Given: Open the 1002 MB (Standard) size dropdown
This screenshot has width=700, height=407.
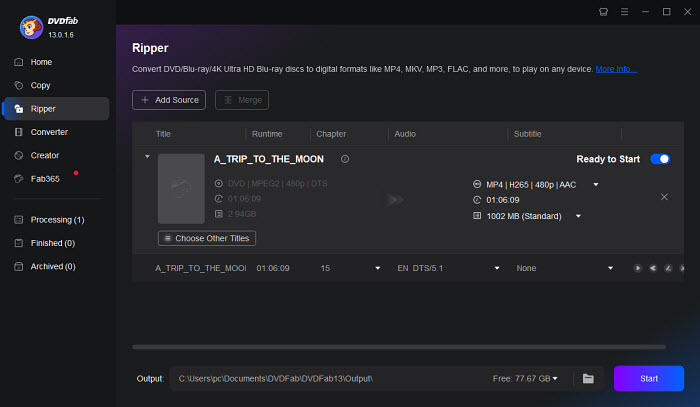Looking at the screenshot, I should pyautogui.click(x=578, y=216).
